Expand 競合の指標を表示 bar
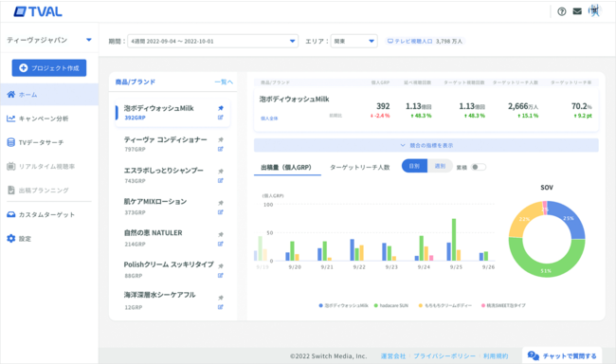 pos(426,145)
